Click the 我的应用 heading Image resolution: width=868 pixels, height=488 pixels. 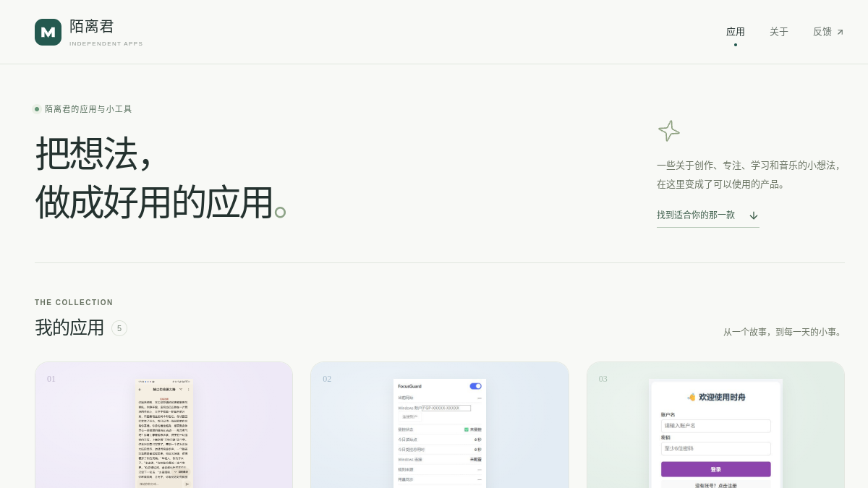69,328
